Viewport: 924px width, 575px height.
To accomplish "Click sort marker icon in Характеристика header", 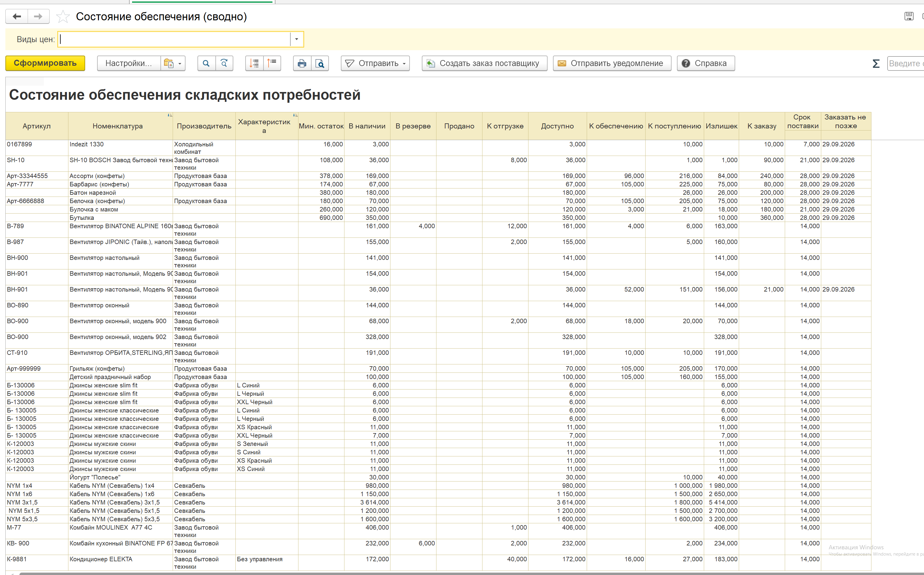I will click(295, 115).
